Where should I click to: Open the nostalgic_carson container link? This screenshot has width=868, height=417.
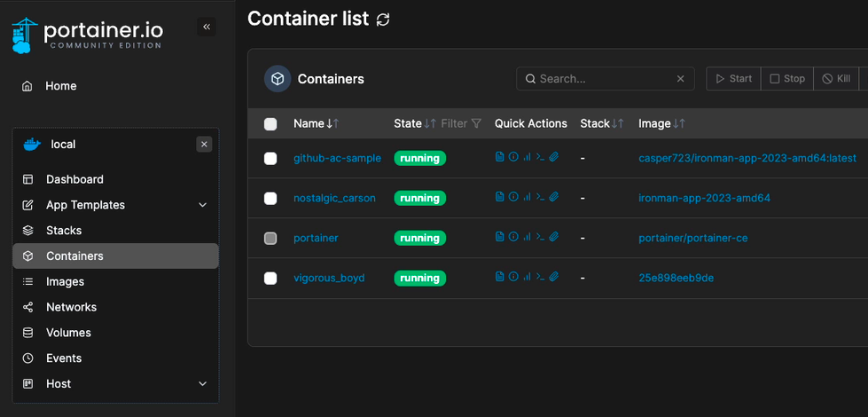pos(334,198)
